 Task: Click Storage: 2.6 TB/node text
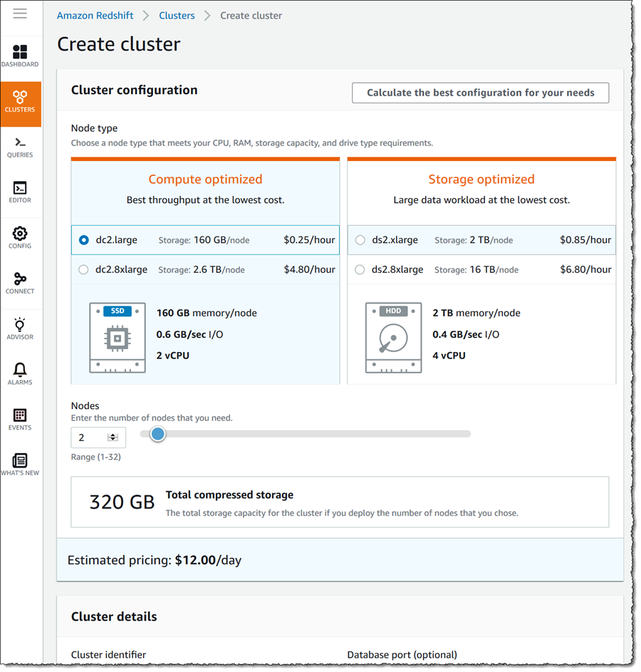(x=202, y=270)
